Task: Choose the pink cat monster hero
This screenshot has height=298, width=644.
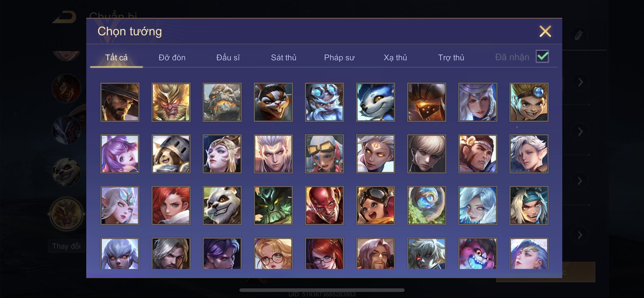Action: pyautogui.click(x=478, y=253)
